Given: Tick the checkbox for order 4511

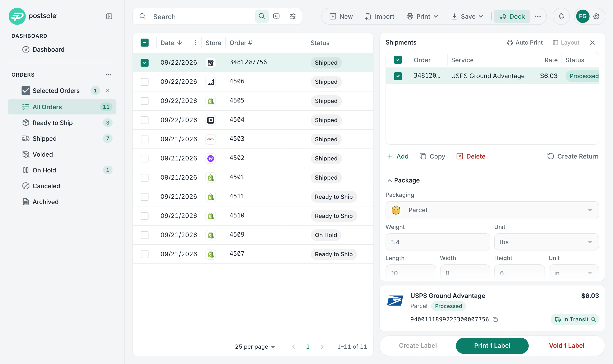Looking at the screenshot, I should pyautogui.click(x=145, y=197).
